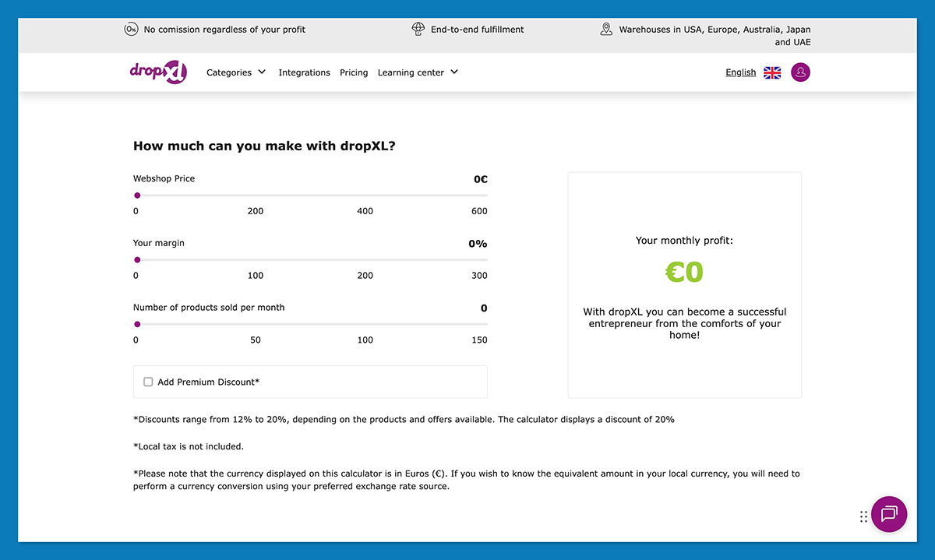935x560 pixels.
Task: Click the 'No comission regardless of your profit' text
Action: (224, 30)
